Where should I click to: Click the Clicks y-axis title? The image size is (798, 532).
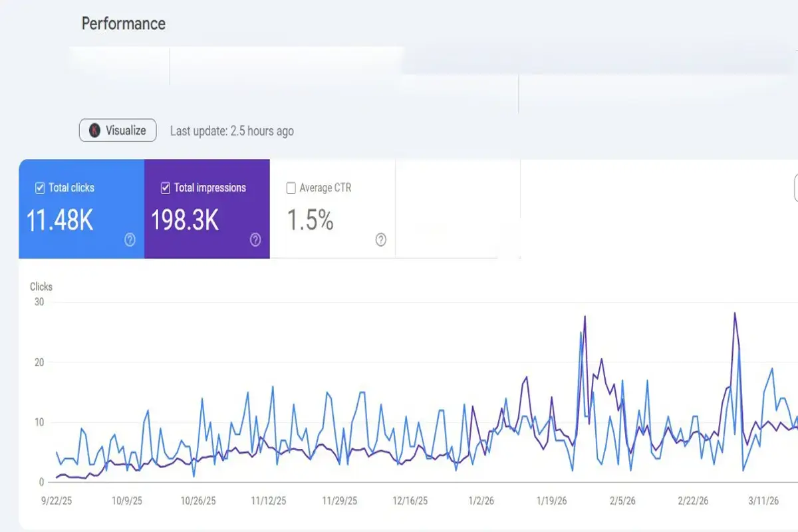(x=41, y=287)
